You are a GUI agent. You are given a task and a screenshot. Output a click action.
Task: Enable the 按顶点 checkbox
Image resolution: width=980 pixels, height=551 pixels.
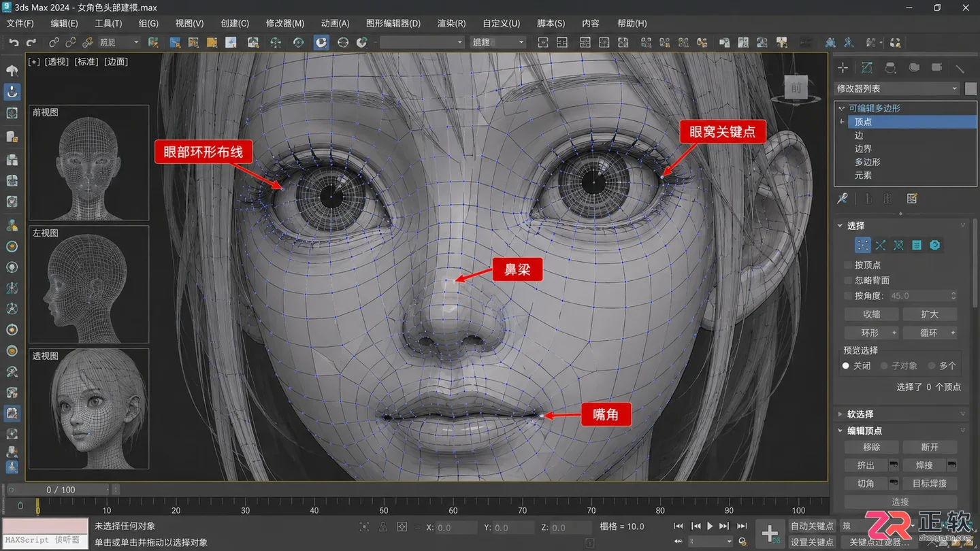848,265
